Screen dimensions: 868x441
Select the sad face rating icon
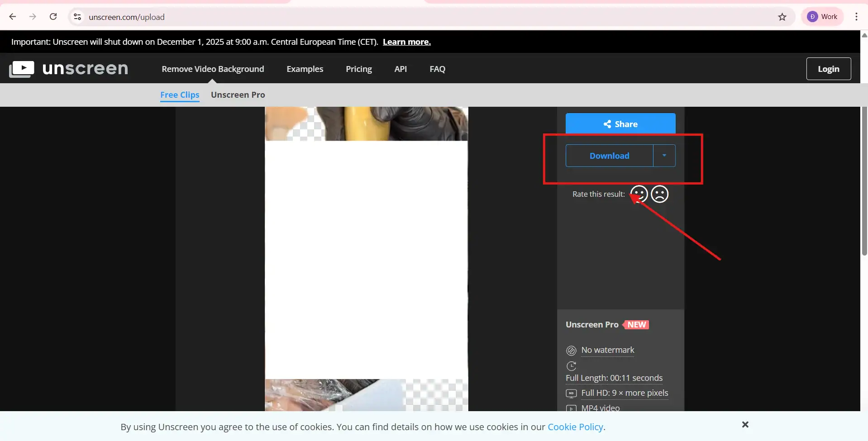click(x=660, y=194)
